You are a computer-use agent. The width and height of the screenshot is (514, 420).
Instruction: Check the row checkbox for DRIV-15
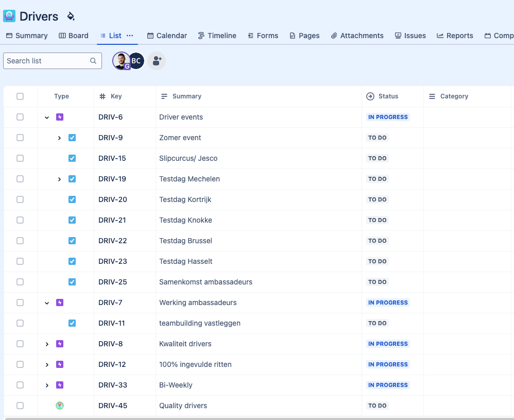(20, 158)
